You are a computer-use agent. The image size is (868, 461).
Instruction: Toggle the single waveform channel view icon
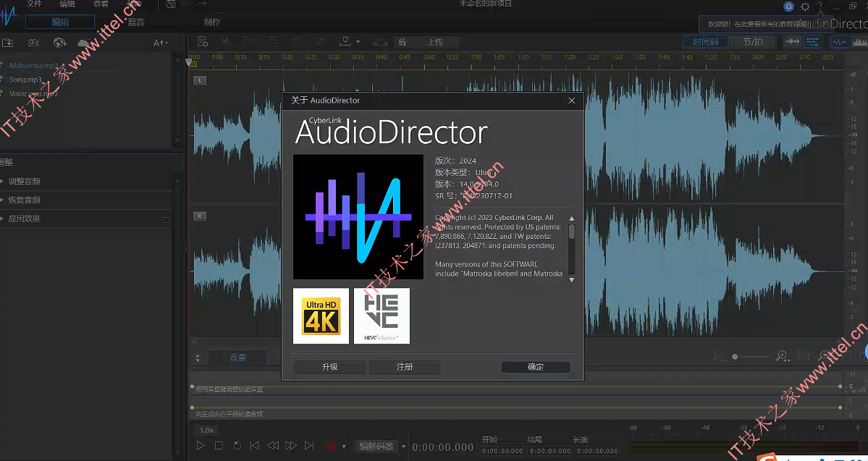point(793,41)
